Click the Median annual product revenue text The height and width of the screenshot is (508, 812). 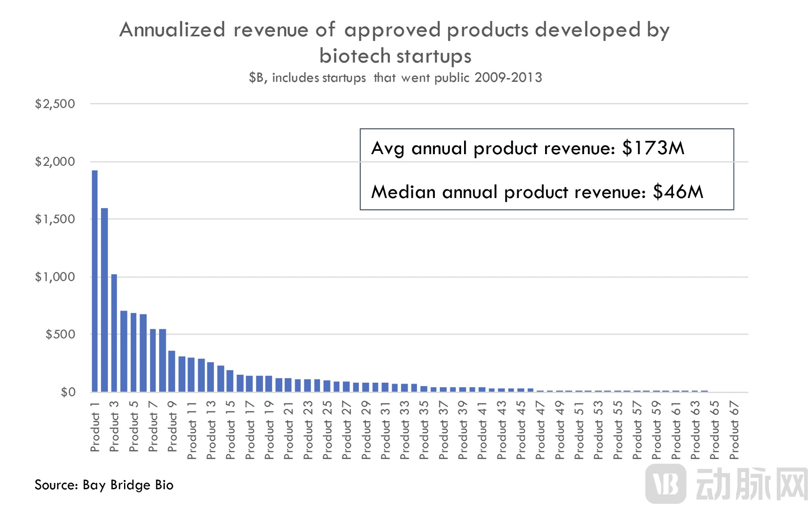tap(537, 192)
